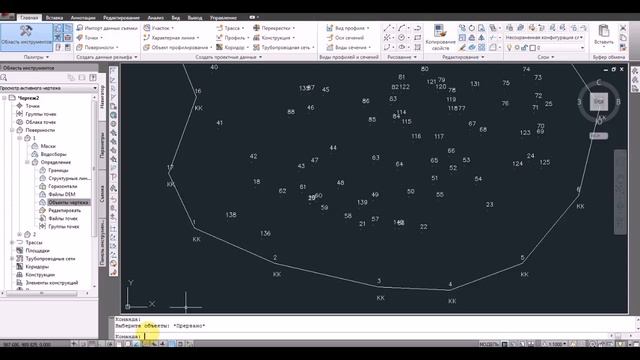Switch to the Анализ ribbon tab
Image resolution: width=640 pixels, height=360 pixels.
(156, 18)
